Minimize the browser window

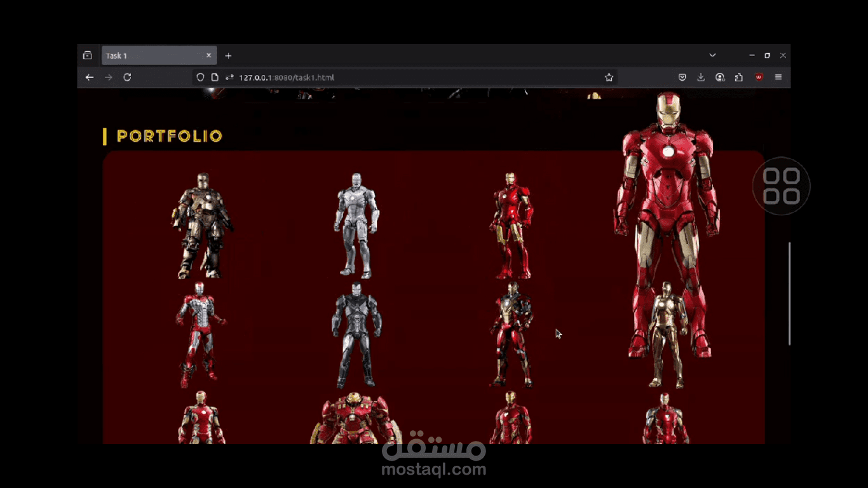pos(752,56)
